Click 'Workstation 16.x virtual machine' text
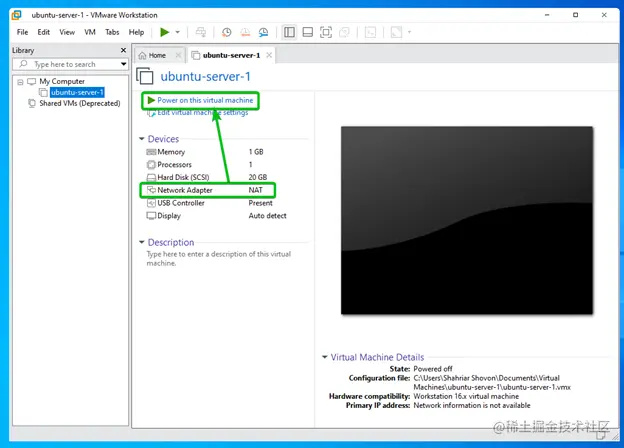 point(466,396)
